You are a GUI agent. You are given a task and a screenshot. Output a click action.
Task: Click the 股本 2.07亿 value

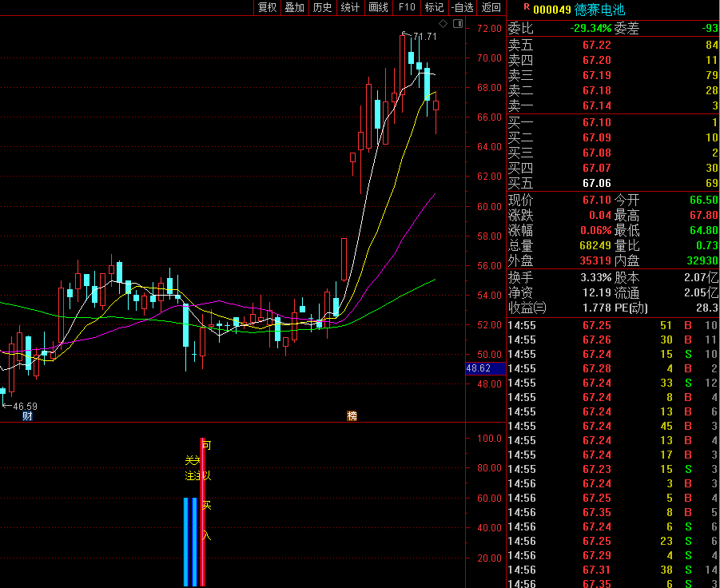tap(701, 277)
